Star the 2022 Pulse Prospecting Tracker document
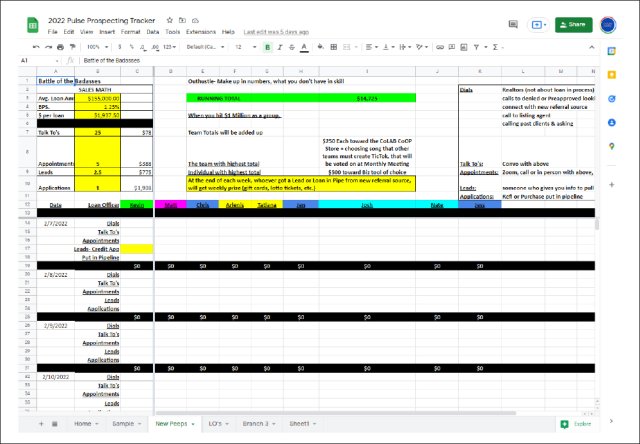Screen dimensions: 640x444 point(170,19)
